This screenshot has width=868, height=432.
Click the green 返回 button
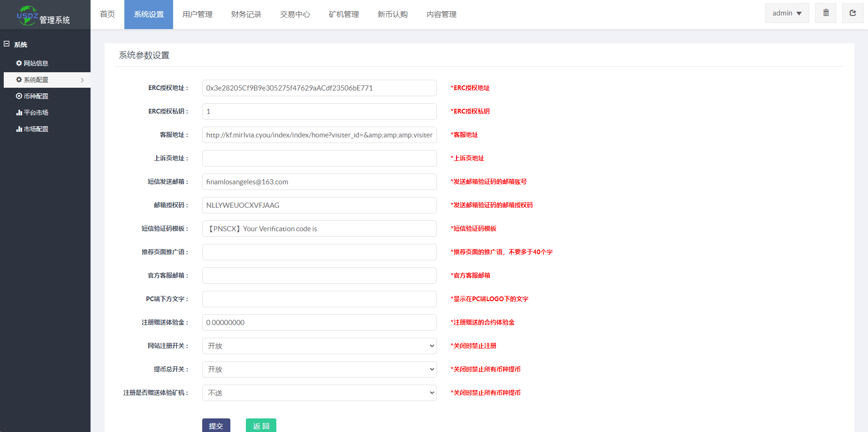[x=261, y=425]
